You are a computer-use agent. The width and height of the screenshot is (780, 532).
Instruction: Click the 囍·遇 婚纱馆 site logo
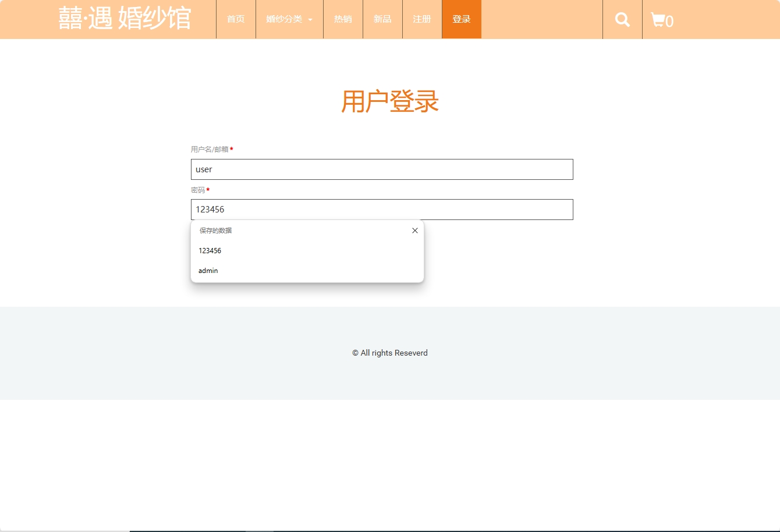[125, 18]
